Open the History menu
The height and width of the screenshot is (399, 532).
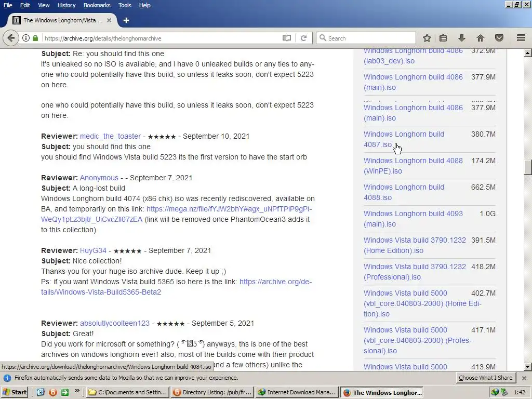tap(66, 5)
